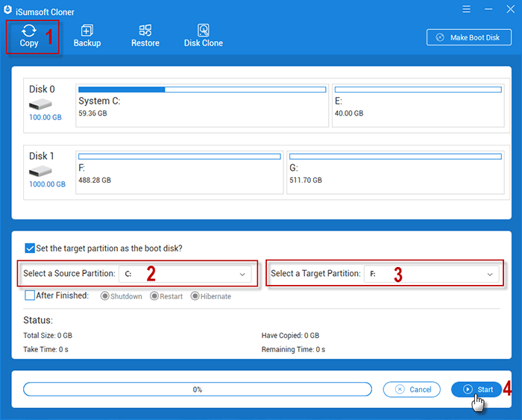Select the System C: partition block

[x=201, y=103]
